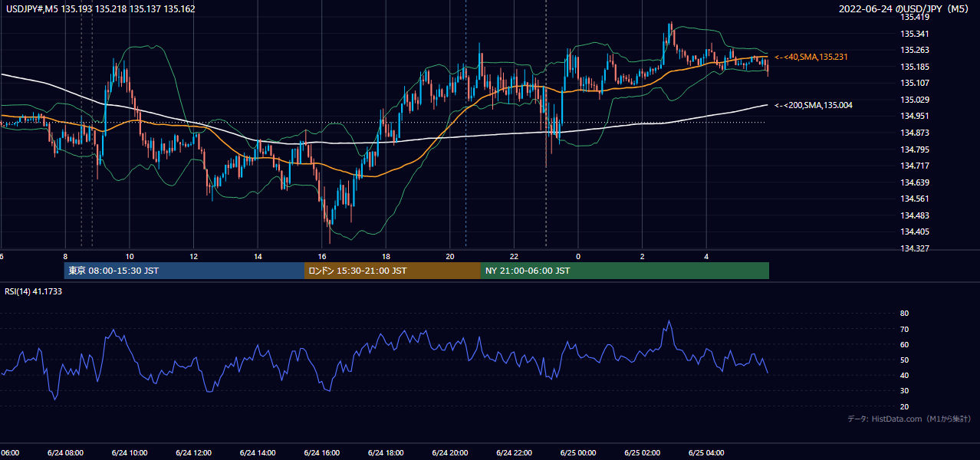Click the RSI scale value 70
The width and height of the screenshot is (980, 460).
(905, 330)
